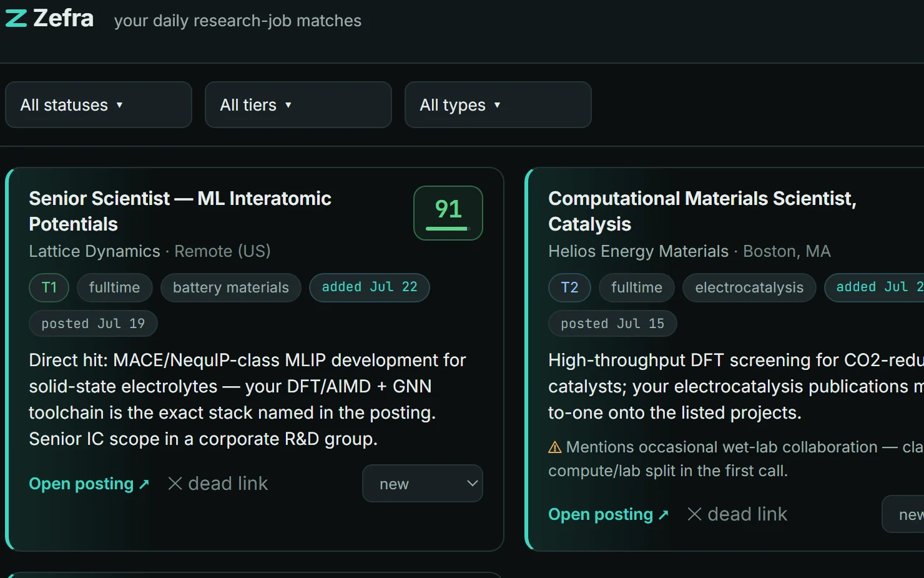Click the battery materials tag
Viewport: 924px width, 578px height.
tap(231, 287)
